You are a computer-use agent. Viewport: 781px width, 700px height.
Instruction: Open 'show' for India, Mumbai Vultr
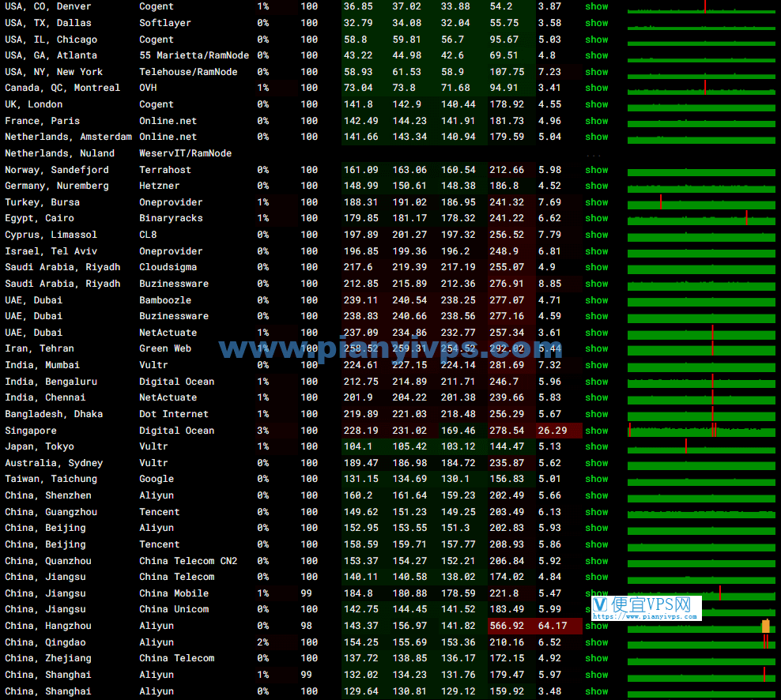(596, 365)
